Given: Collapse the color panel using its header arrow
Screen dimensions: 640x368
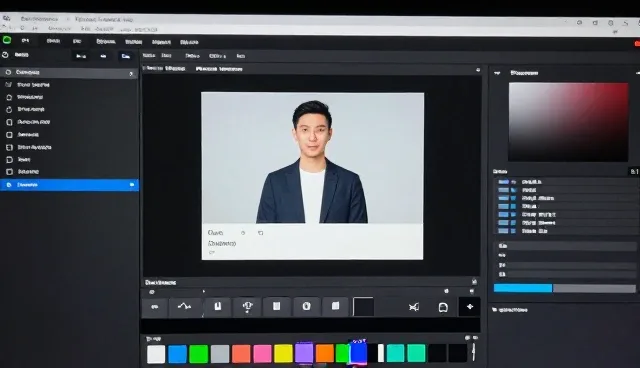Looking at the screenshot, I should click(497, 73).
